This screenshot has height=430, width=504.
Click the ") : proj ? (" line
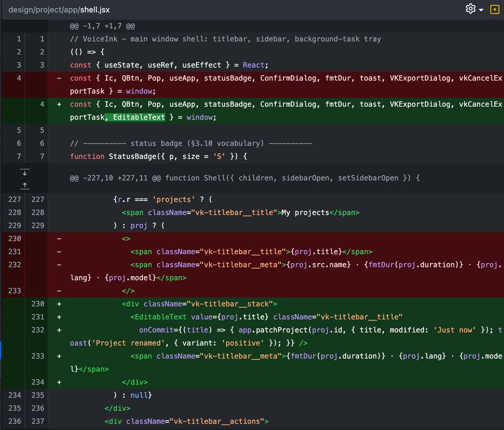[139, 225]
